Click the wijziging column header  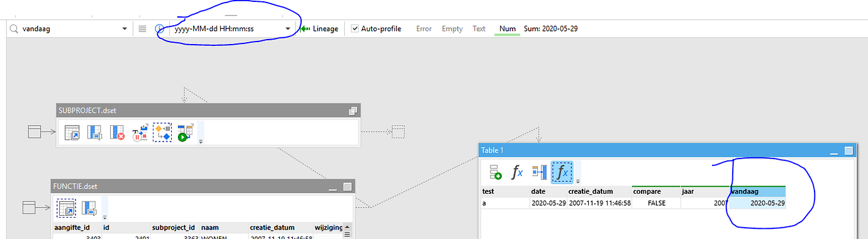point(328,228)
